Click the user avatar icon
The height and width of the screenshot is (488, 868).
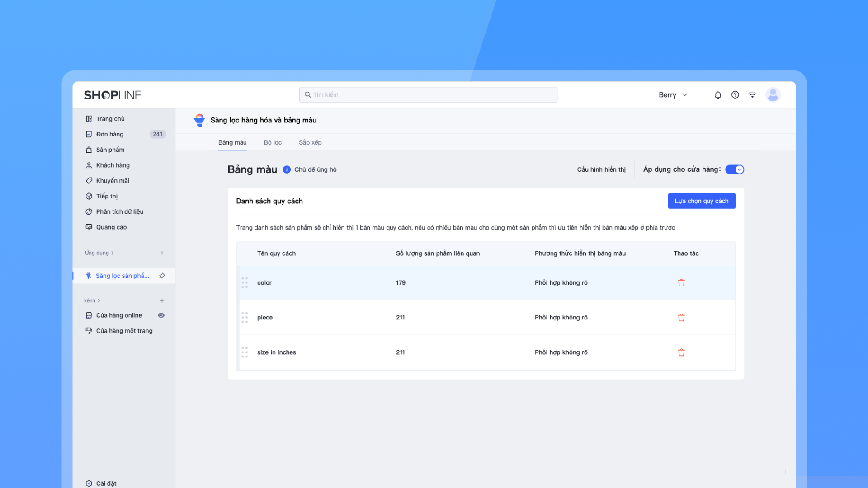773,95
